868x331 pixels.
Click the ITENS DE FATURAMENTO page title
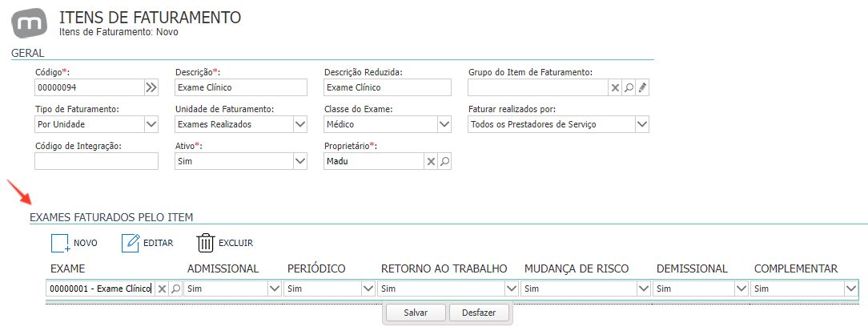tap(150, 17)
